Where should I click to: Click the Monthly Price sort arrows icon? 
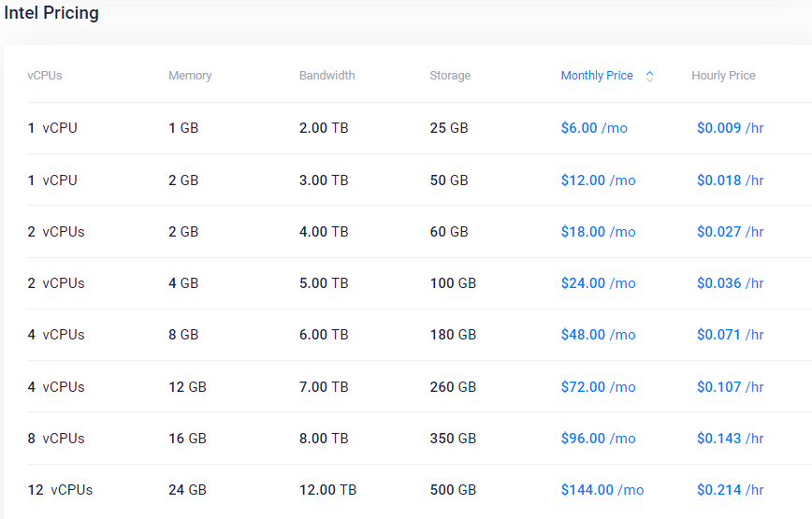tap(649, 76)
